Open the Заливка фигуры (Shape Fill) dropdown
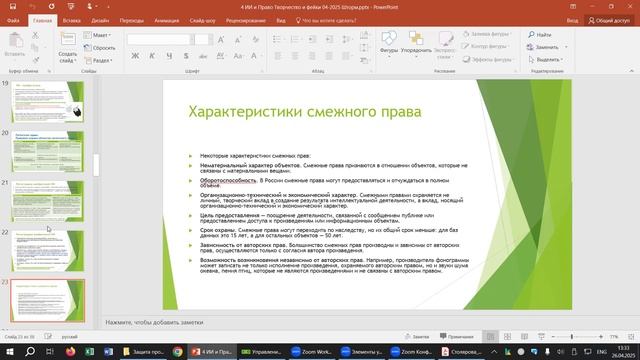Image resolution: width=640 pixels, height=360 pixels. [487, 34]
